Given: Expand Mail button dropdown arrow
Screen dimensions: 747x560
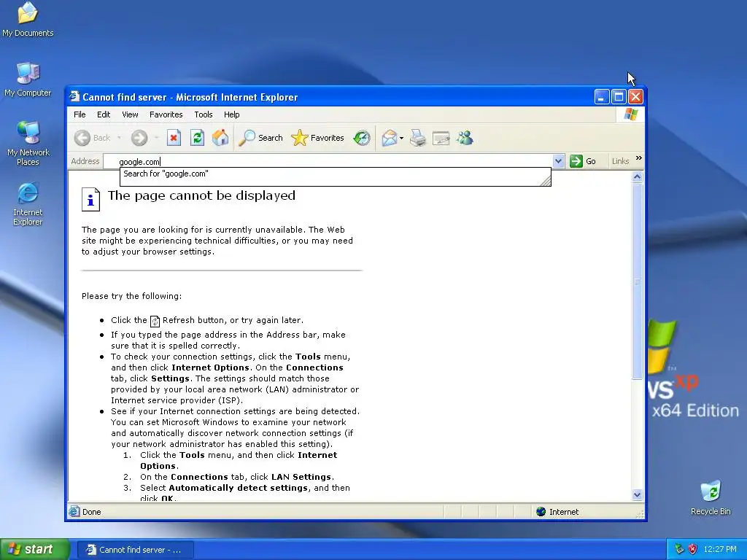Looking at the screenshot, I should point(402,138).
